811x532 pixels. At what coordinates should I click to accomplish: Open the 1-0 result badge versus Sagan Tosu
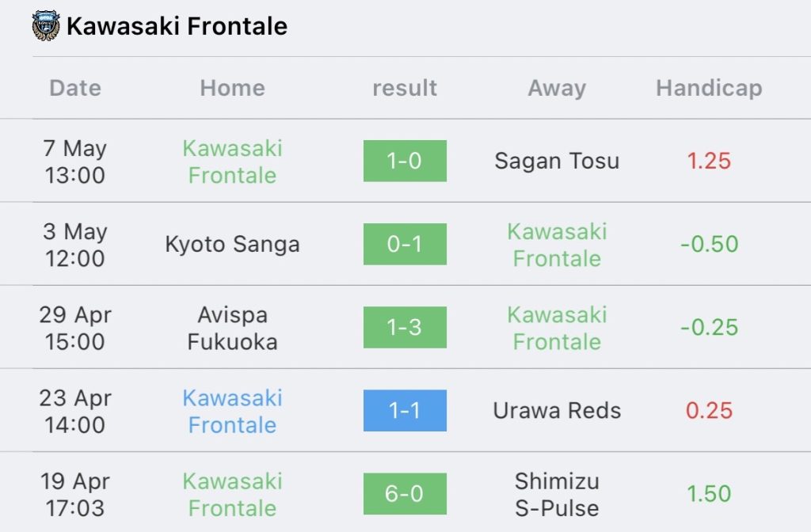pyautogui.click(x=405, y=161)
